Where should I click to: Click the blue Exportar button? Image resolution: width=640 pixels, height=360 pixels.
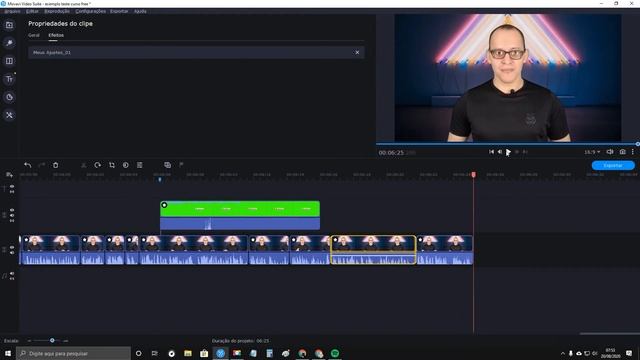(613, 165)
